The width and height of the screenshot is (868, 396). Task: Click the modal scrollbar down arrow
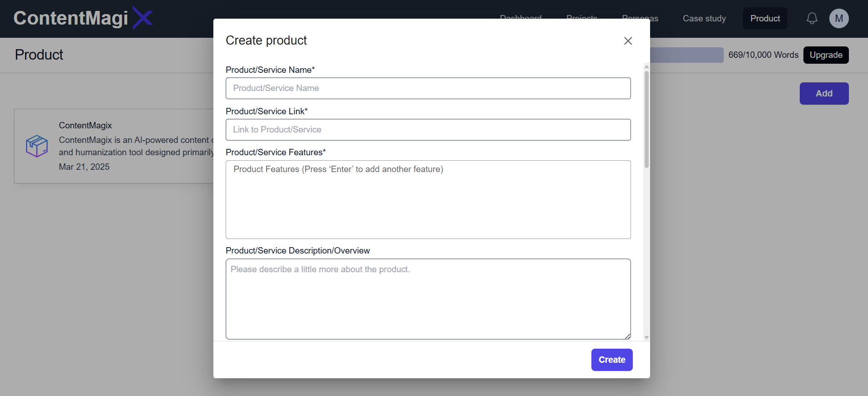(646, 338)
